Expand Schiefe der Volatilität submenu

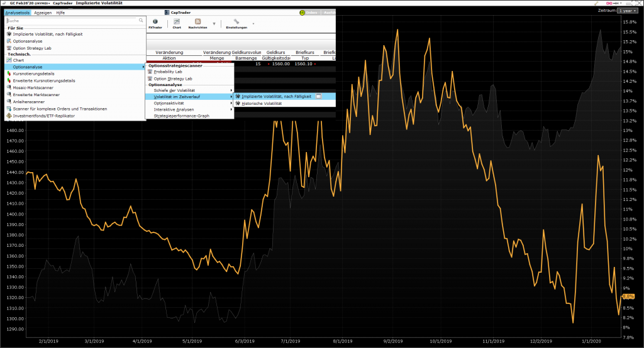[x=190, y=90]
